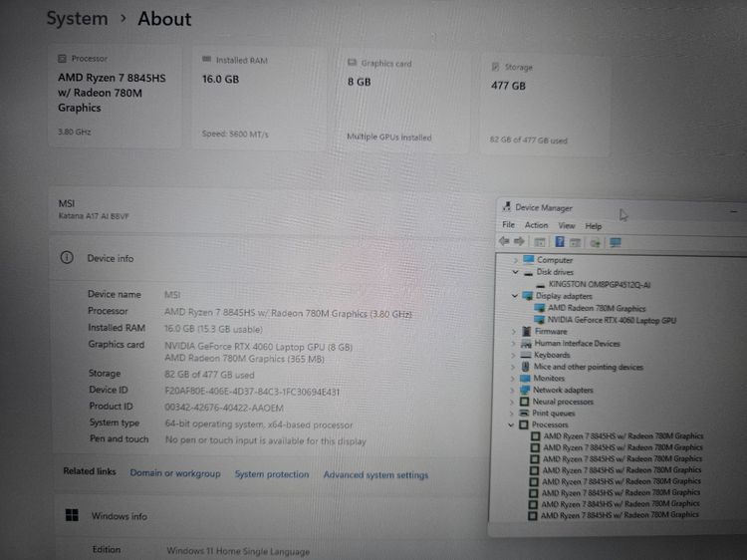This screenshot has height=560, width=747.
Task: Select the Monitors category icon
Action: tap(525, 378)
